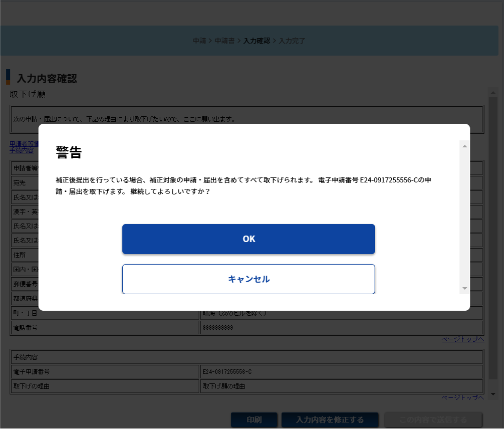The image size is (504, 429).
Task: Confirm the warning with the OK button
Action: [248, 239]
